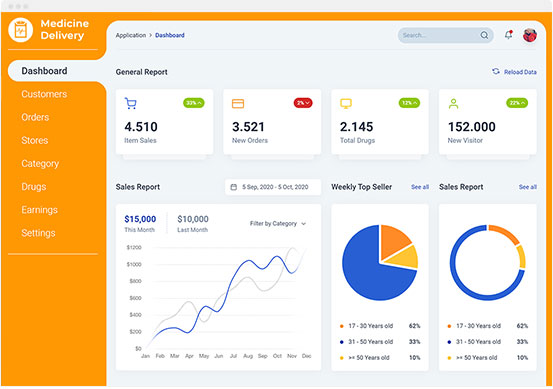The width and height of the screenshot is (553, 389).
Task: Click the Reload Data refresh icon
Action: coord(496,72)
